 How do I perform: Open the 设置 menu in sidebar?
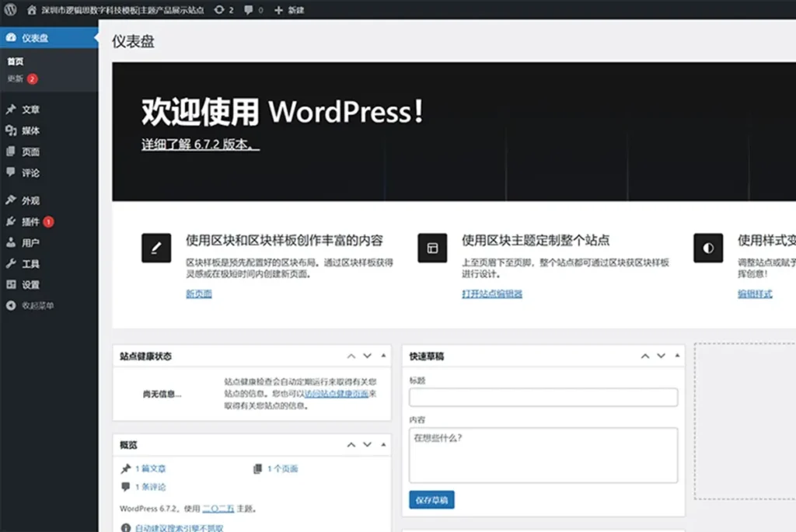tap(11, 284)
